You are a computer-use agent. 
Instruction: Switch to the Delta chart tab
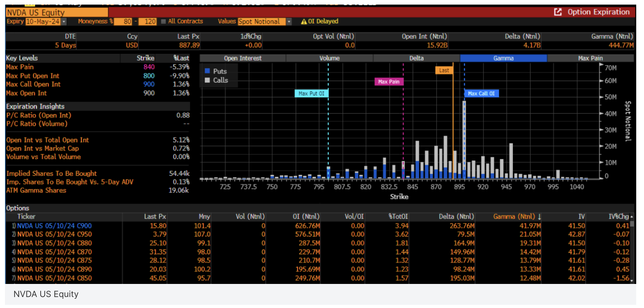point(416,58)
